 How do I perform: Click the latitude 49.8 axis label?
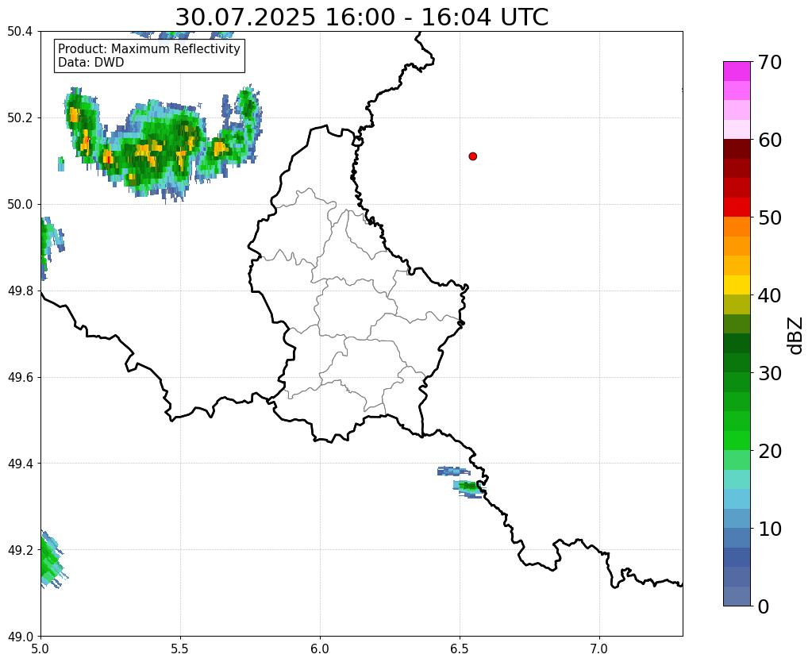(20, 291)
